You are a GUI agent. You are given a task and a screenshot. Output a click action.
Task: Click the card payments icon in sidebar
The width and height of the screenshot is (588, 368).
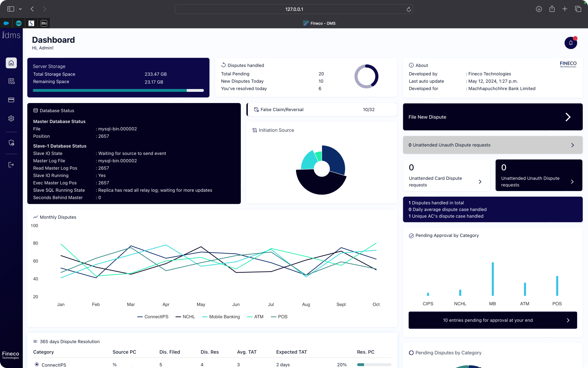point(11,100)
